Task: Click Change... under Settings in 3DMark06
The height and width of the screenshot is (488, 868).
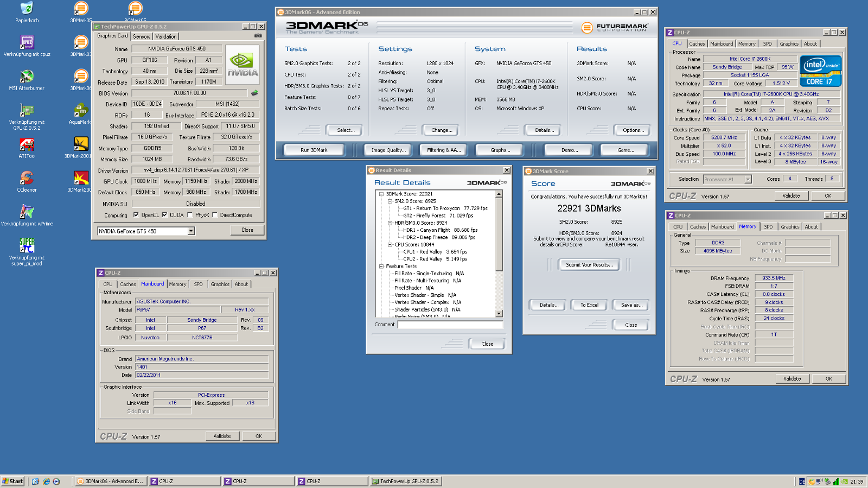Action: pyautogui.click(x=442, y=130)
